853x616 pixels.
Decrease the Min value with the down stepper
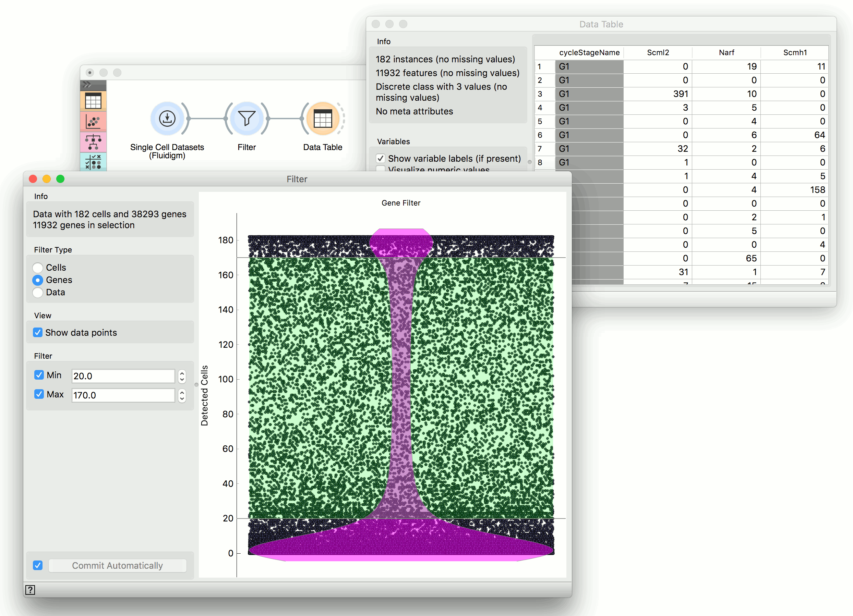(182, 379)
